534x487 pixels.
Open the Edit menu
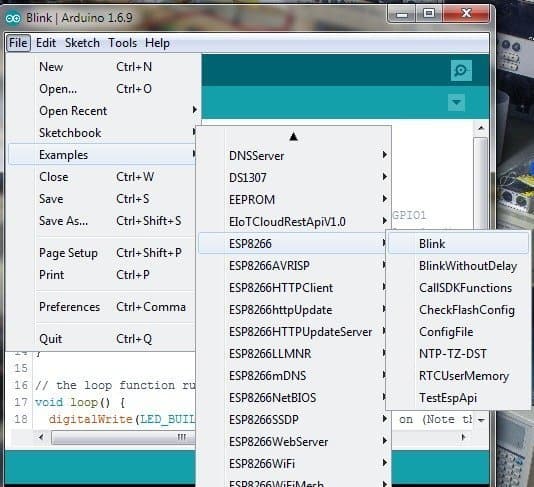(x=46, y=43)
